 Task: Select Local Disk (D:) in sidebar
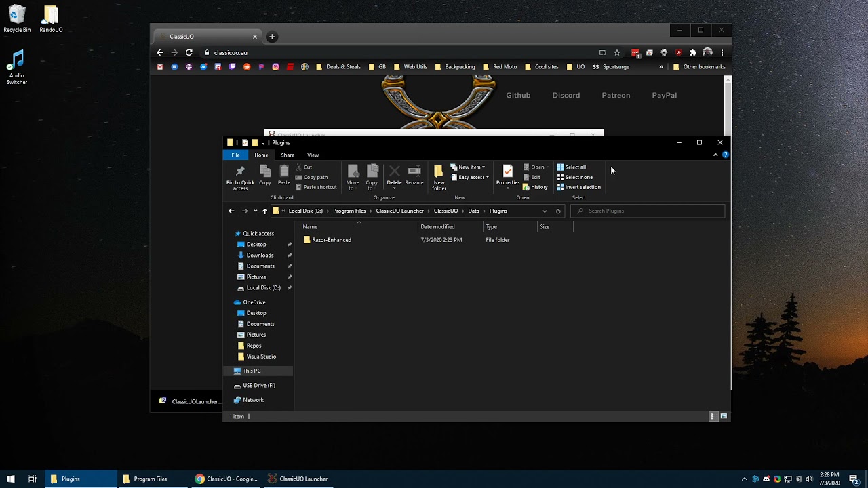263,287
